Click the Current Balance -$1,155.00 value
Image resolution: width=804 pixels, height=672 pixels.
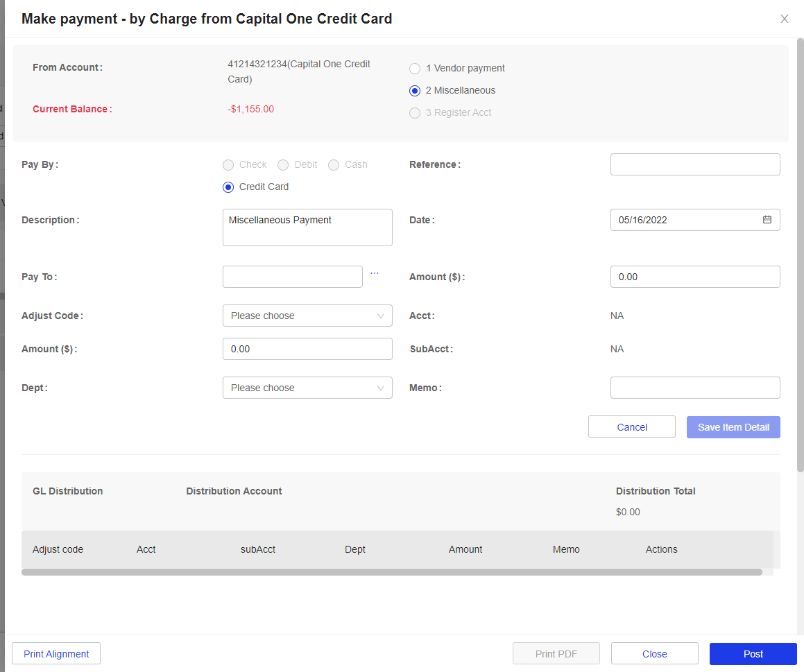coord(250,109)
